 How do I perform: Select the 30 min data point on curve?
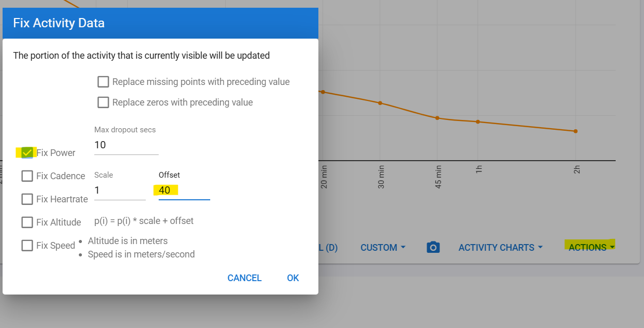coord(380,103)
